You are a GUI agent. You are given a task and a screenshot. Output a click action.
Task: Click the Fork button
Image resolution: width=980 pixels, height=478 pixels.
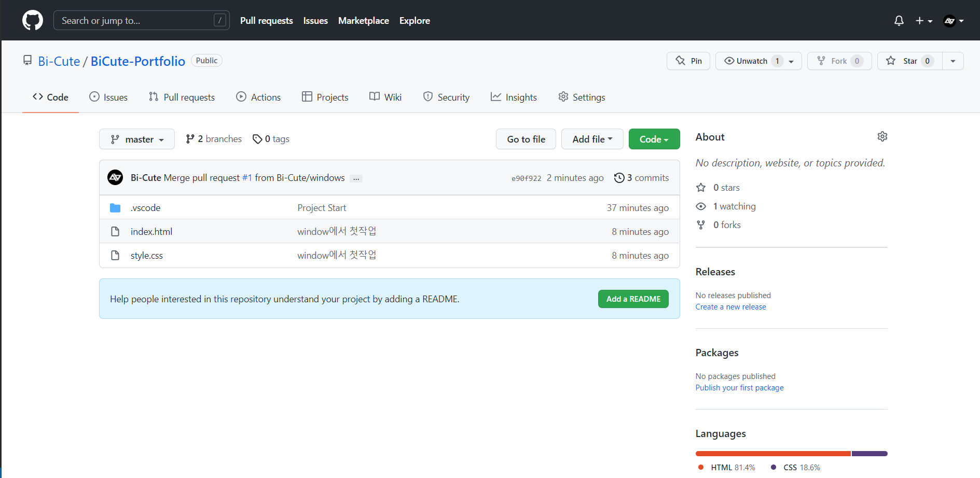[839, 61]
